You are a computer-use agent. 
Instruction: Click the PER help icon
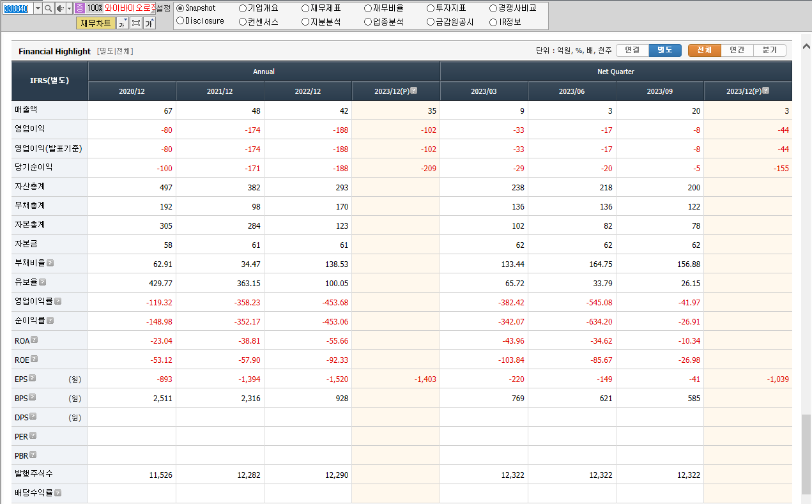point(33,436)
